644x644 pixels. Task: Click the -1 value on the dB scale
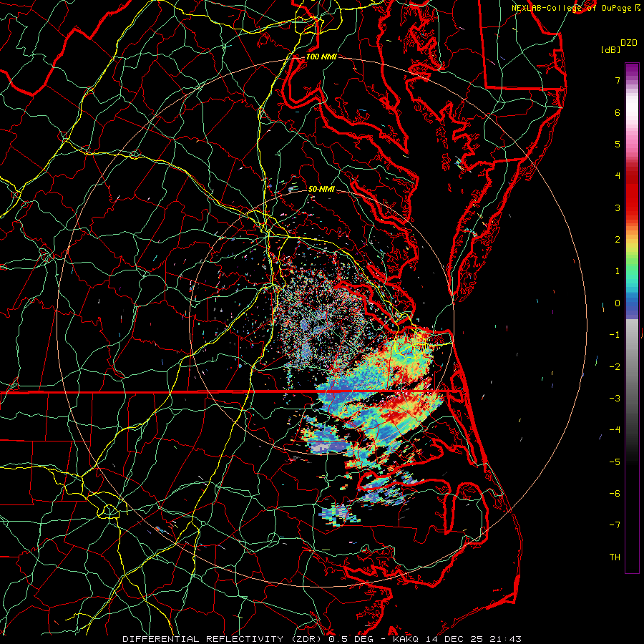pos(615,335)
